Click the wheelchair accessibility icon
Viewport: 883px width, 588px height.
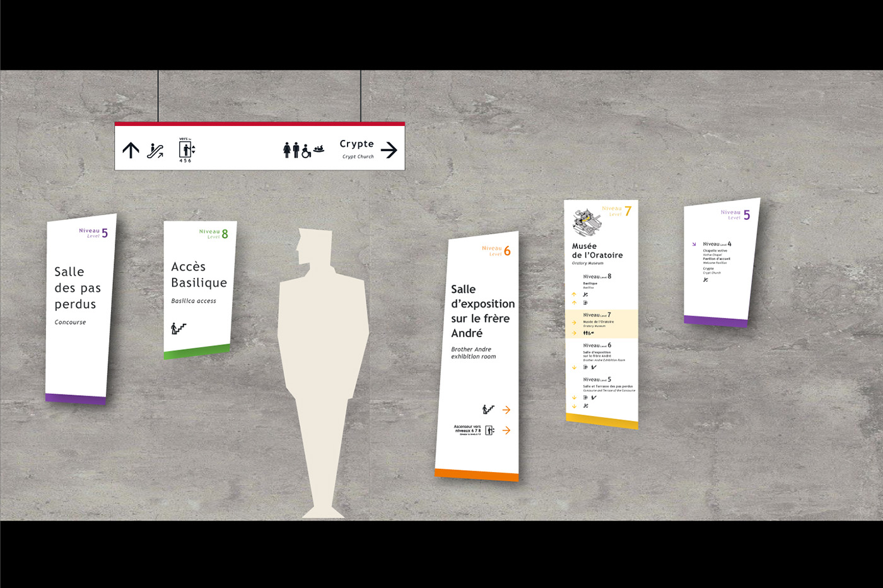tap(306, 151)
